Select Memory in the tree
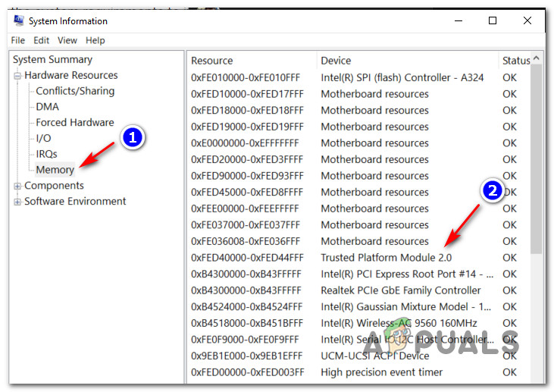The image size is (554, 392). [55, 170]
